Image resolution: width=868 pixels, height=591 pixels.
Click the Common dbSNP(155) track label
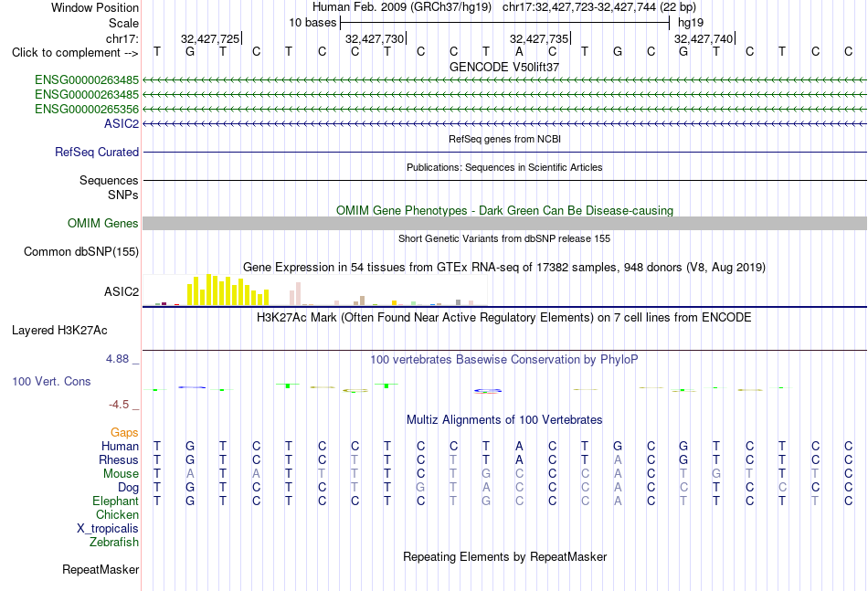81,252
